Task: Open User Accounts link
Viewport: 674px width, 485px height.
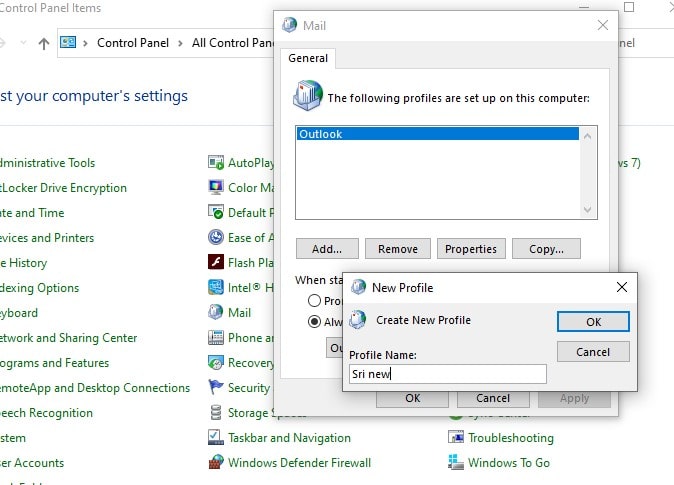Action: tap(32, 463)
